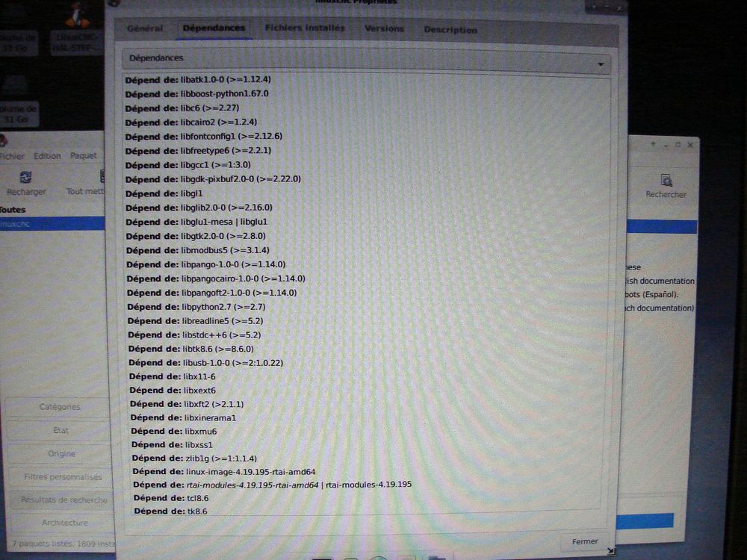
Task: Select dependency libc6 (>=2.27)
Action: (182, 108)
